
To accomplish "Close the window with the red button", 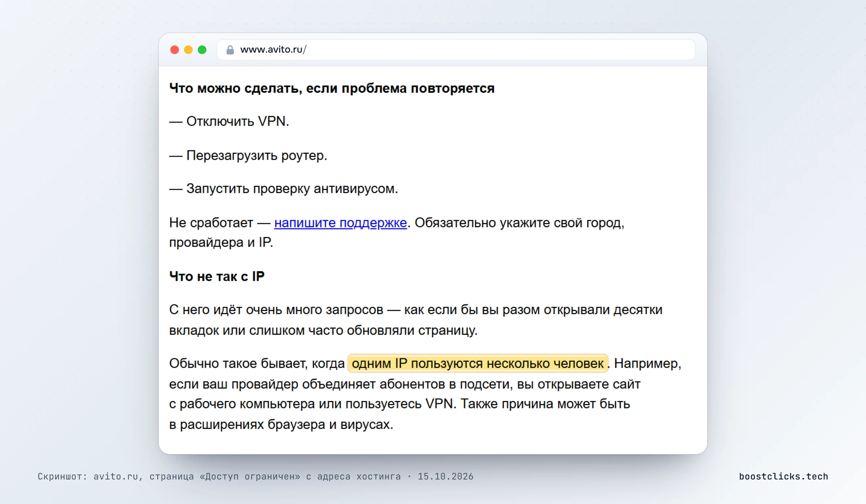I will click(175, 50).
